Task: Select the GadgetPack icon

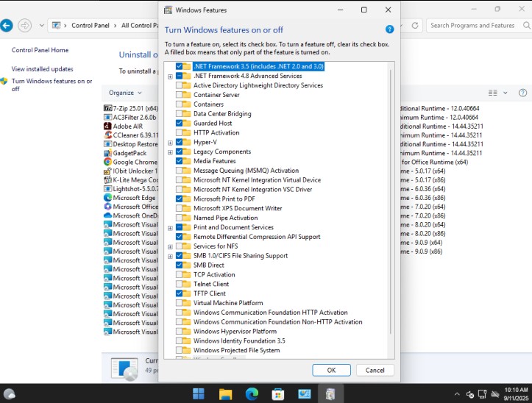Action: click(107, 153)
